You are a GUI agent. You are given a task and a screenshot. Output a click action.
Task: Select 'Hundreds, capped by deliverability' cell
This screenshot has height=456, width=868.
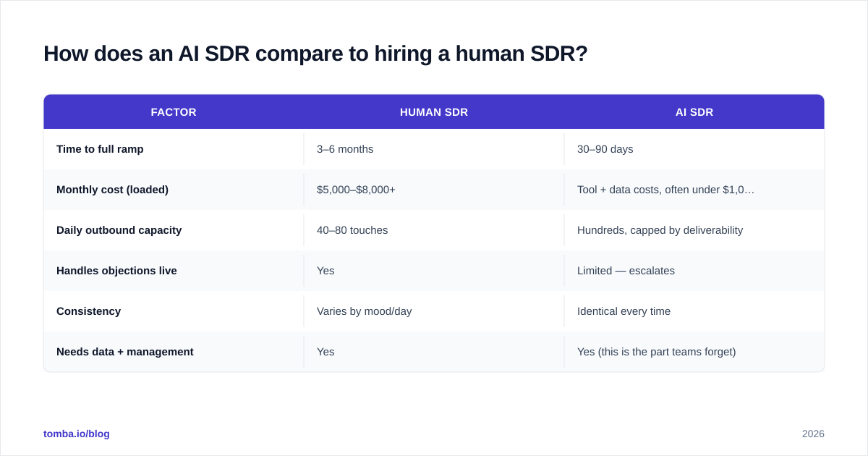(694, 230)
